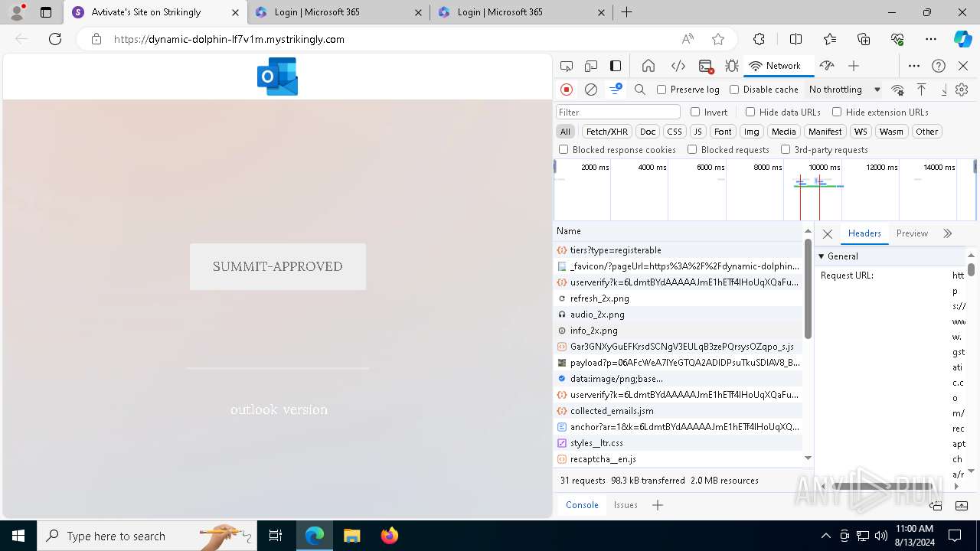Open DevTools help question mark
The width and height of the screenshot is (980, 551).
(939, 66)
